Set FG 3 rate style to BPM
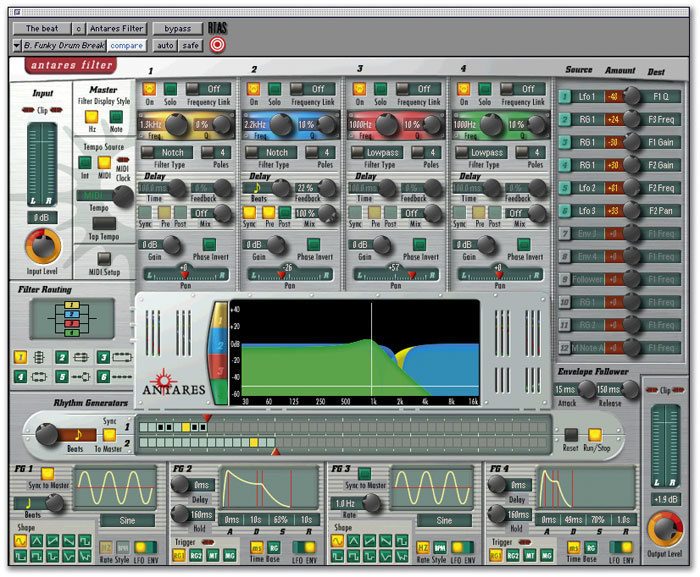The height and width of the screenshot is (577, 700). [x=439, y=548]
